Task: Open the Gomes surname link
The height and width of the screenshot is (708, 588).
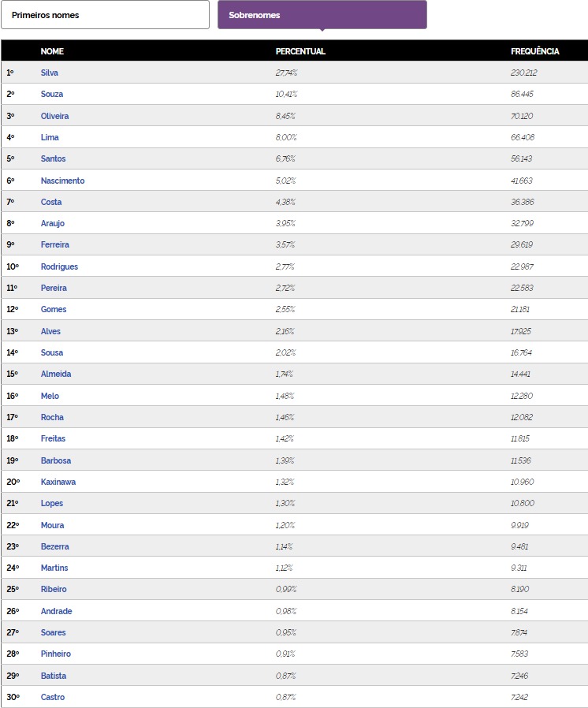Action: click(x=54, y=309)
